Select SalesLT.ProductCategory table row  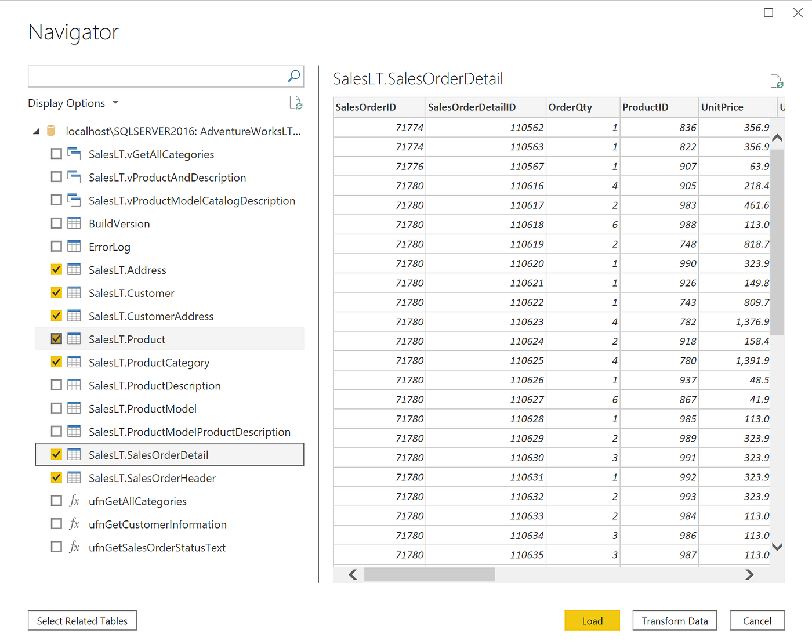169,362
